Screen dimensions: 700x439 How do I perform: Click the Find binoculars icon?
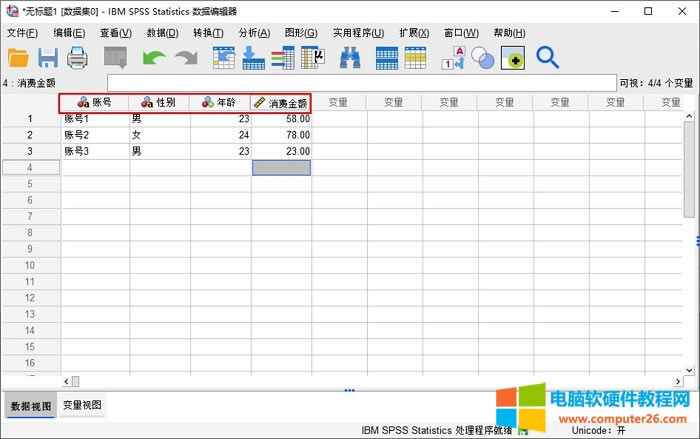350,58
